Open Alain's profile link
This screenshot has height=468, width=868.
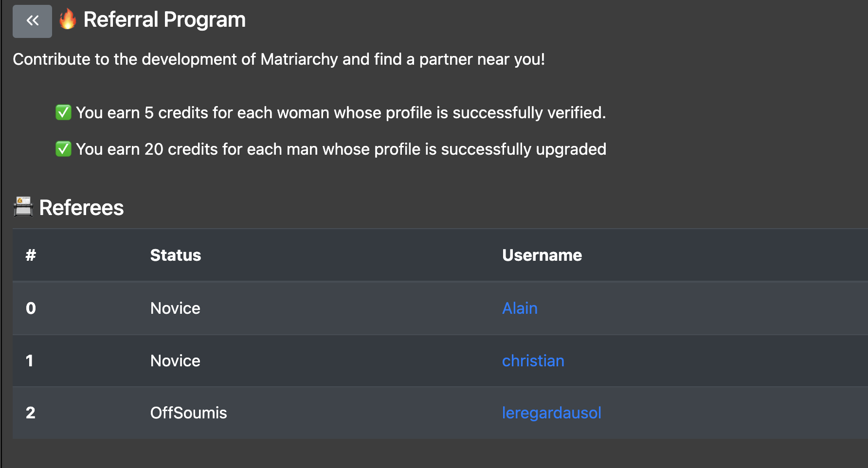[520, 308]
